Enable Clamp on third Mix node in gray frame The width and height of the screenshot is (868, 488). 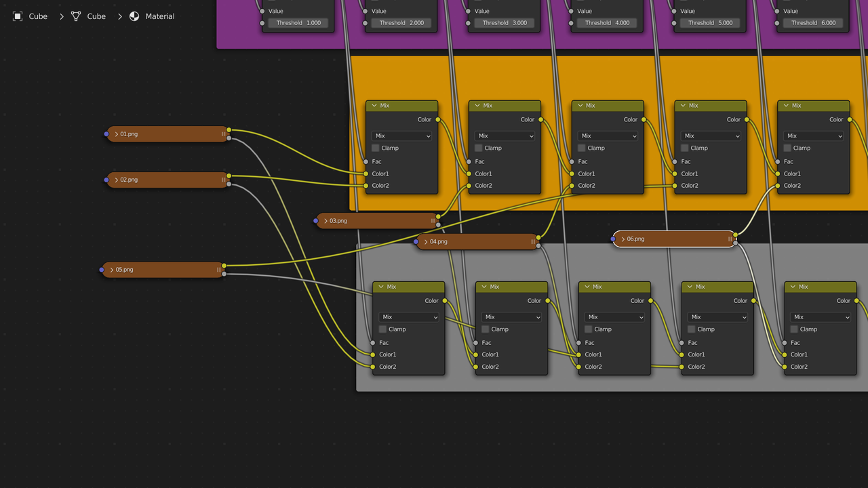(589, 329)
